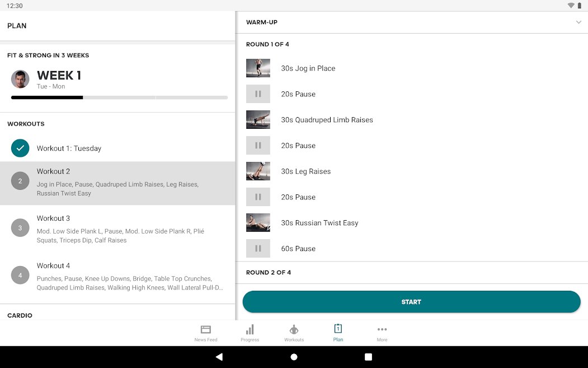Tap the ROUND 1 OF 4 header
The width and height of the screenshot is (588, 368).
click(x=267, y=44)
